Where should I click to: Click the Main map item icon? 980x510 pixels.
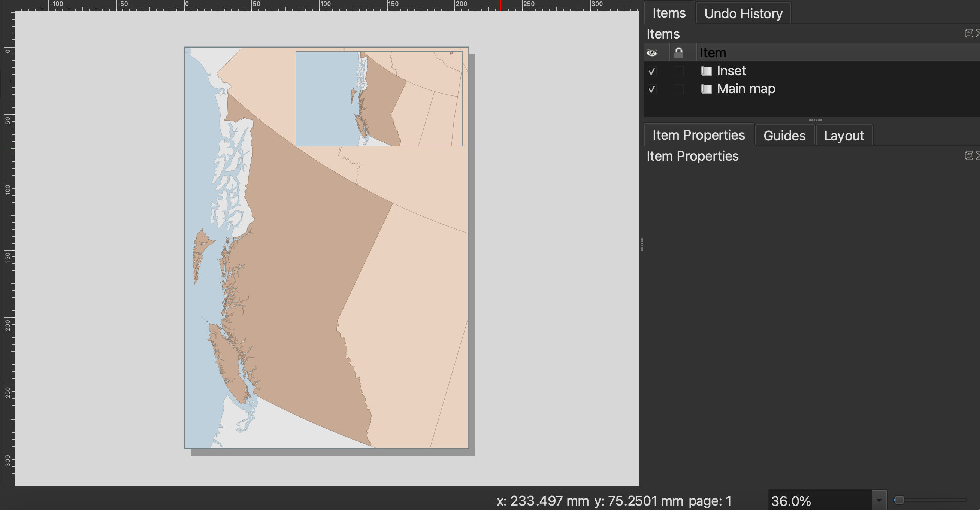(706, 89)
